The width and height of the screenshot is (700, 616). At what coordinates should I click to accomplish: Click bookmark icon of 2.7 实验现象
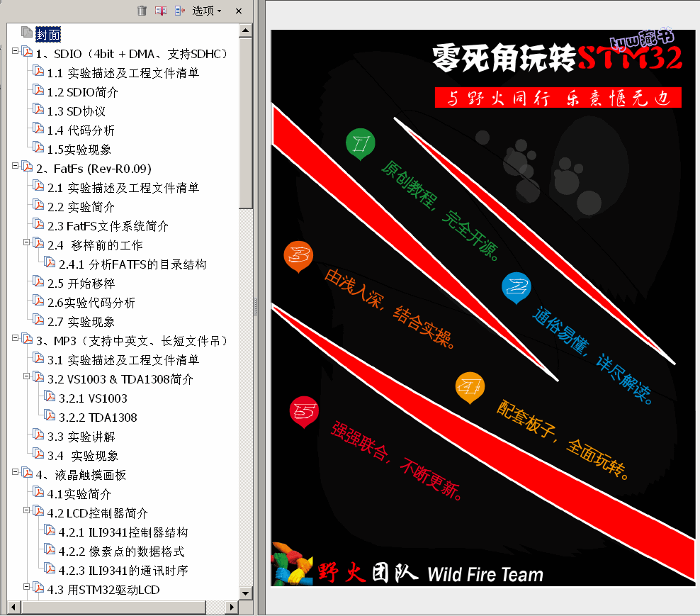pos(39,320)
